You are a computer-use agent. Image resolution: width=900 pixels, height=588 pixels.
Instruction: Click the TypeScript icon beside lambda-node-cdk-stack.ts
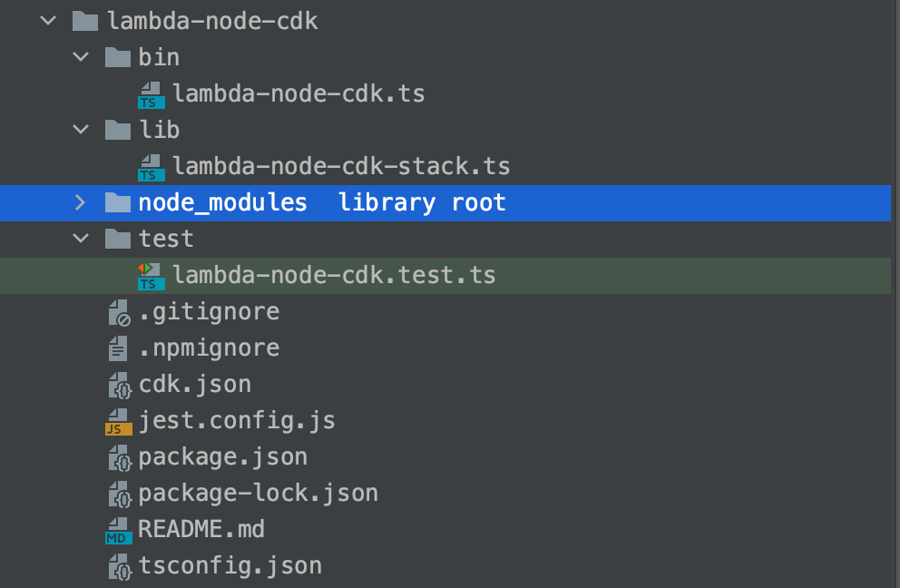coord(151,166)
